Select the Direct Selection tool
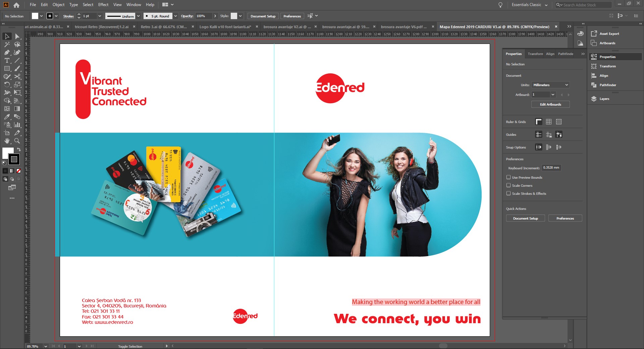Image resolution: width=644 pixels, height=349 pixels. (x=17, y=36)
